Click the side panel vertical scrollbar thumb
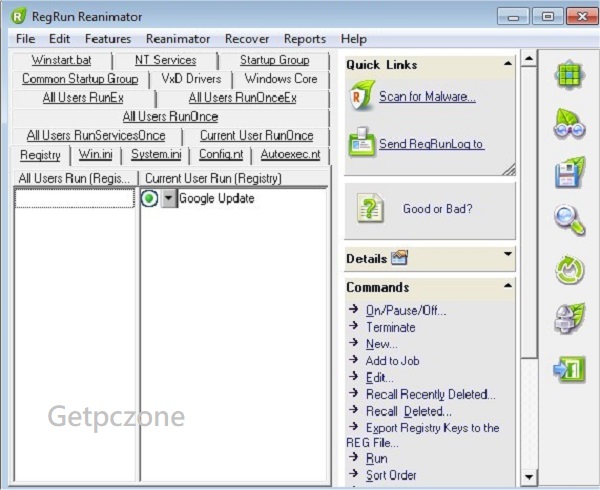 (x=529, y=212)
